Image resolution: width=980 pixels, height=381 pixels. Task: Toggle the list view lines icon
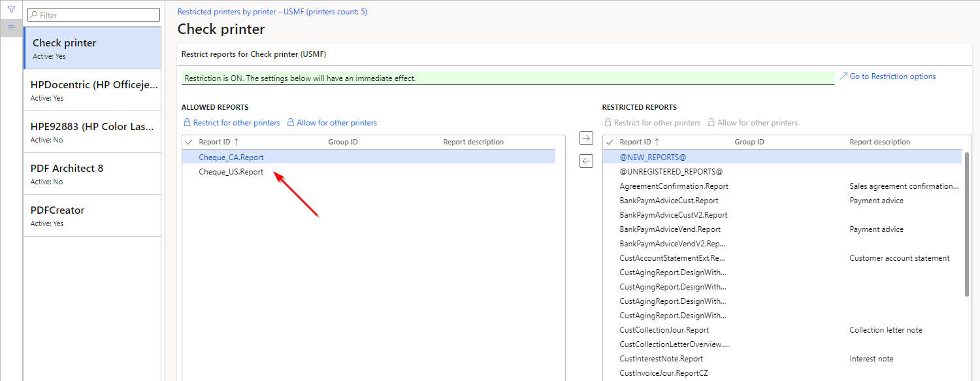[x=11, y=27]
